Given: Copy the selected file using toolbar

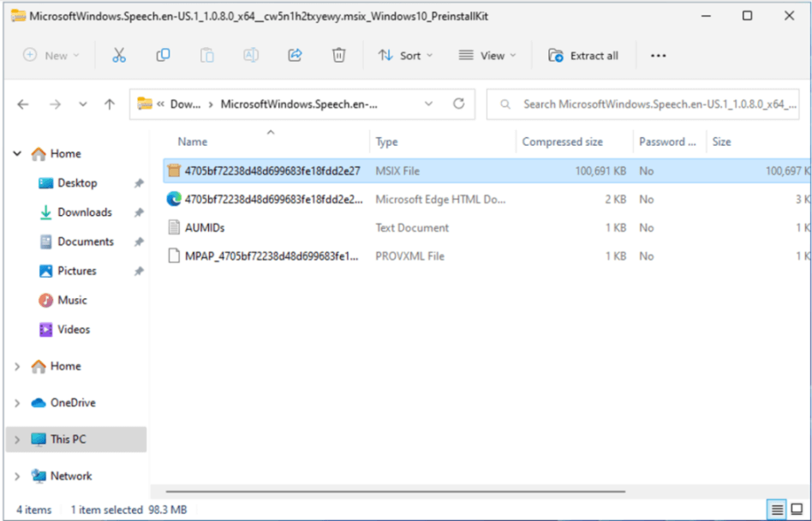Looking at the screenshot, I should (x=162, y=55).
